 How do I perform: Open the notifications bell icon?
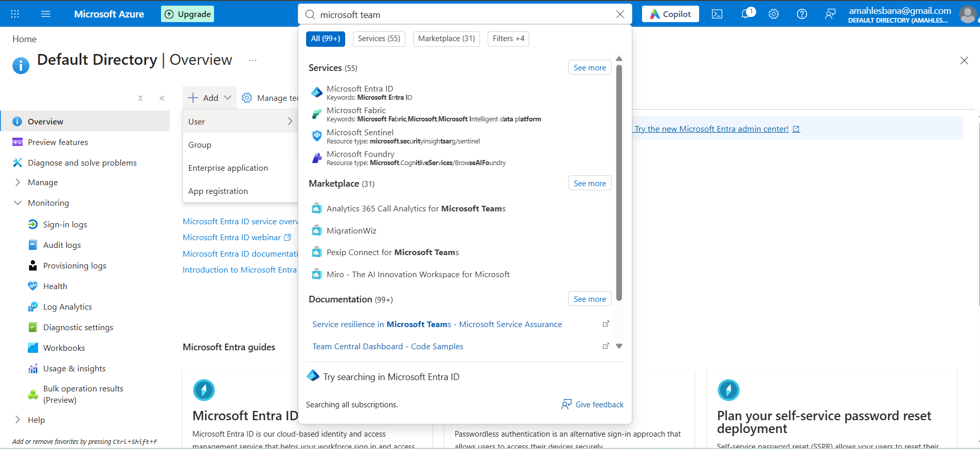(746, 14)
